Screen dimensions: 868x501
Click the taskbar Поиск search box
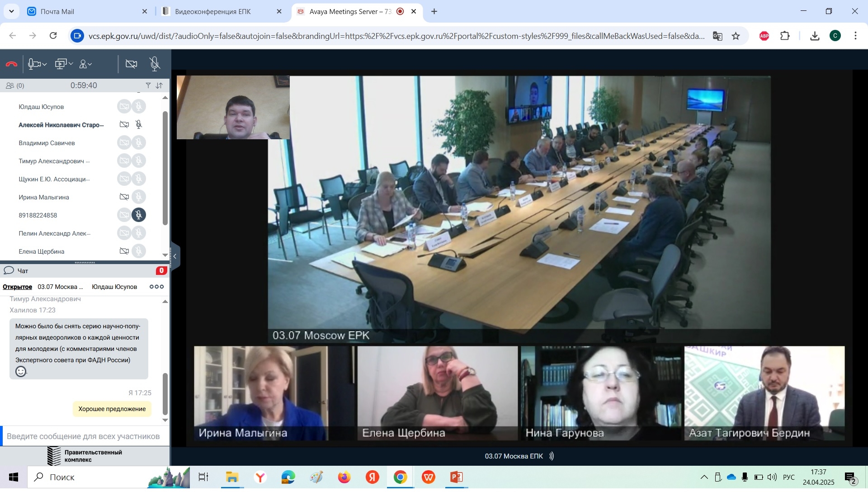[x=108, y=477]
